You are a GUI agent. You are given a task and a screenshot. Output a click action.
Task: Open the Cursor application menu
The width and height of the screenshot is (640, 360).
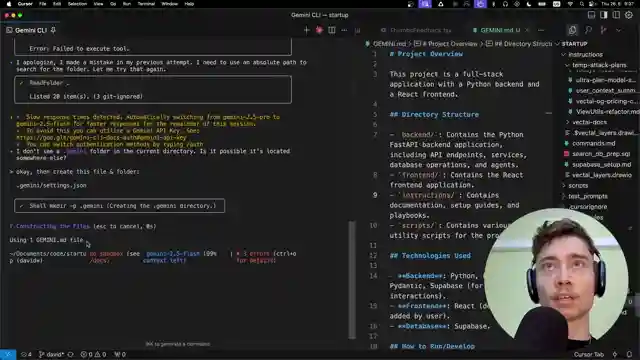pyautogui.click(x=25, y=4)
